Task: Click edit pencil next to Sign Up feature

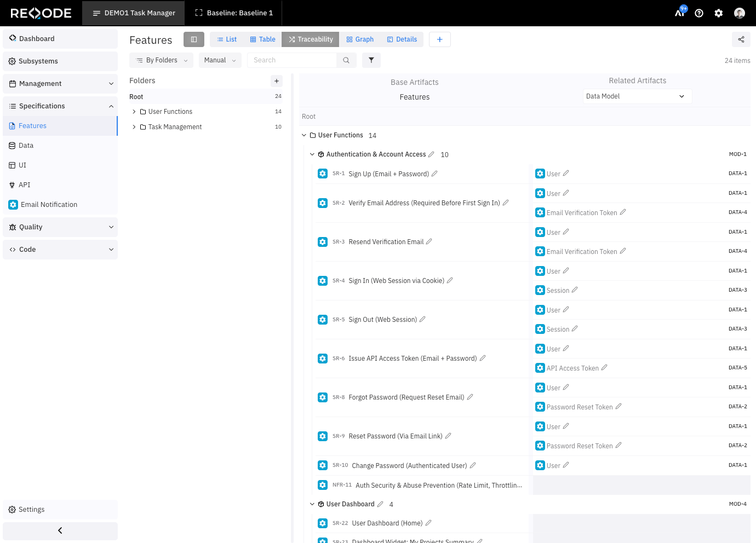Action: pyautogui.click(x=434, y=174)
